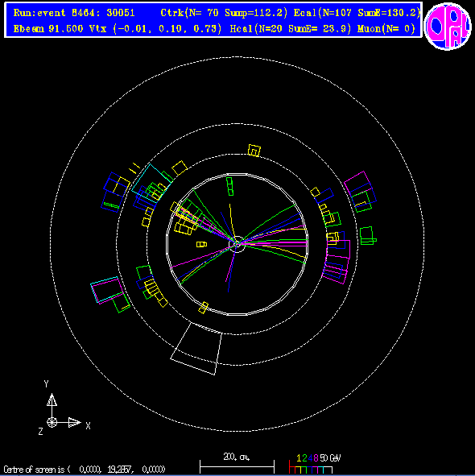Click the magenta 8 GeV legend label
This screenshot has width=475, height=476.
(x=316, y=457)
